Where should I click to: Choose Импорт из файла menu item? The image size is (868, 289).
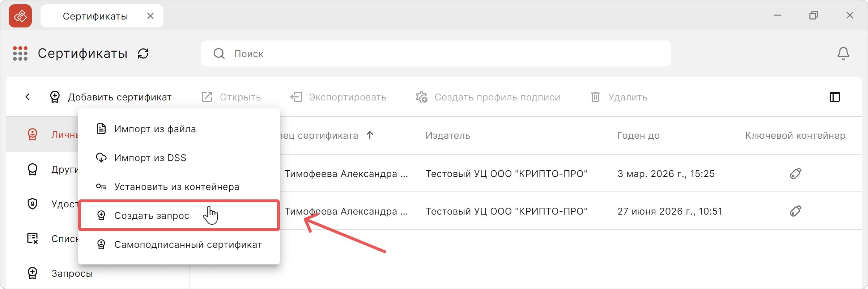pos(179,129)
